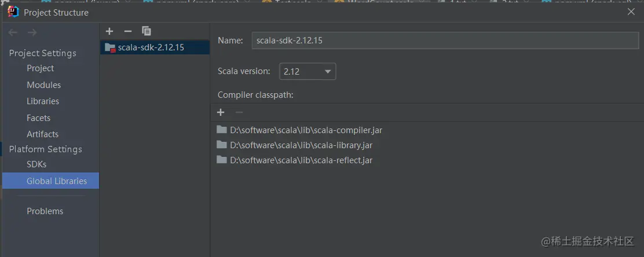
Task: Remove an entry from the compiler classpath
Action: [x=239, y=112]
